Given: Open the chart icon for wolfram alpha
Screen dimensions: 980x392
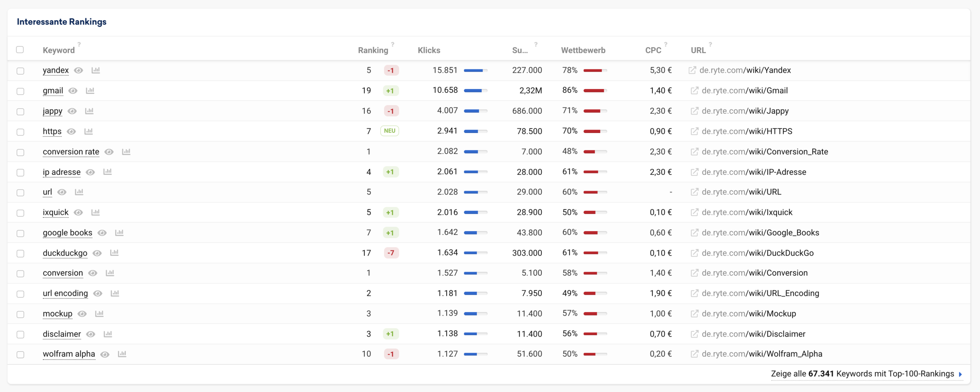Looking at the screenshot, I should point(122,354).
